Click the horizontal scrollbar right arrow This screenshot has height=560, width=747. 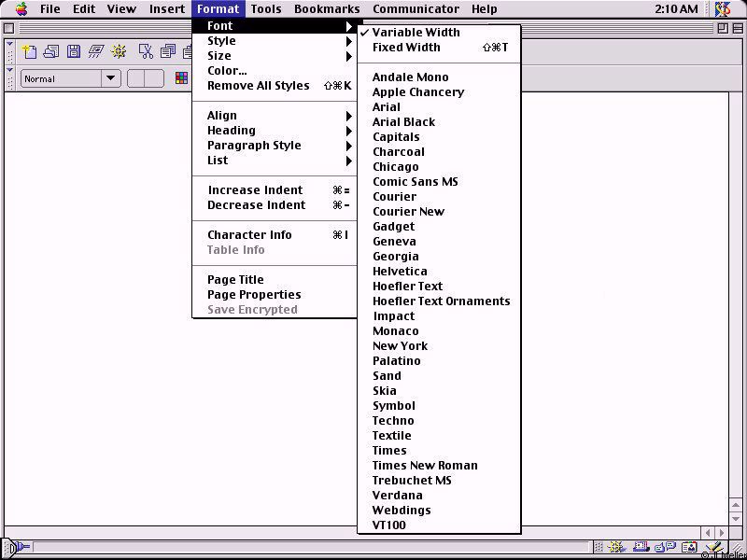pyautogui.click(x=723, y=533)
